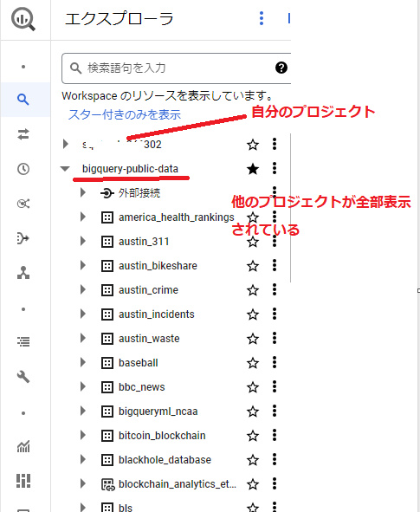Click the エクスプローラ panel heading

(120, 18)
